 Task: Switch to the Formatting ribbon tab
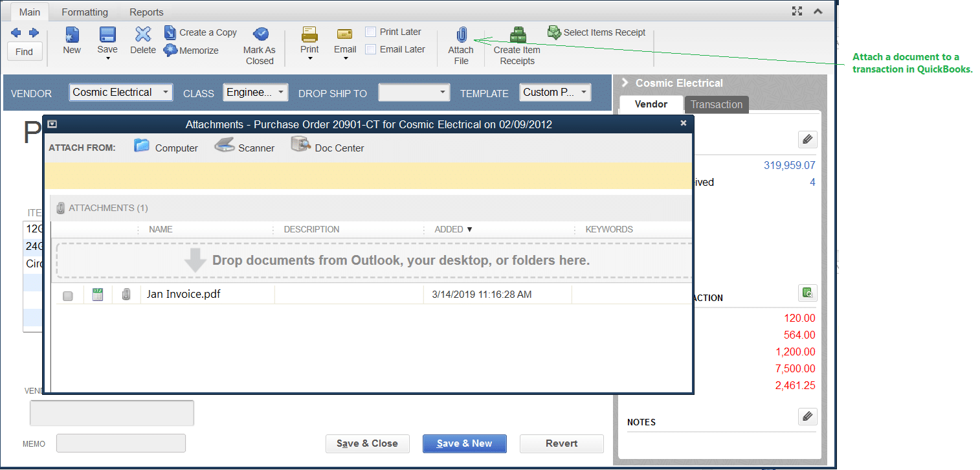(x=85, y=12)
